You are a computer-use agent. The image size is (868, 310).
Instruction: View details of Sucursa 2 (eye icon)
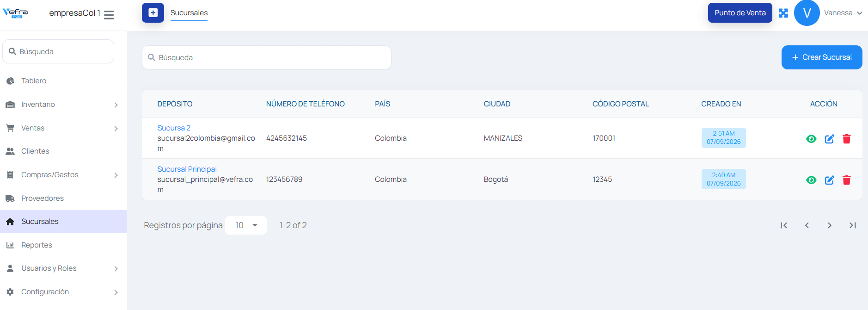[x=811, y=139]
